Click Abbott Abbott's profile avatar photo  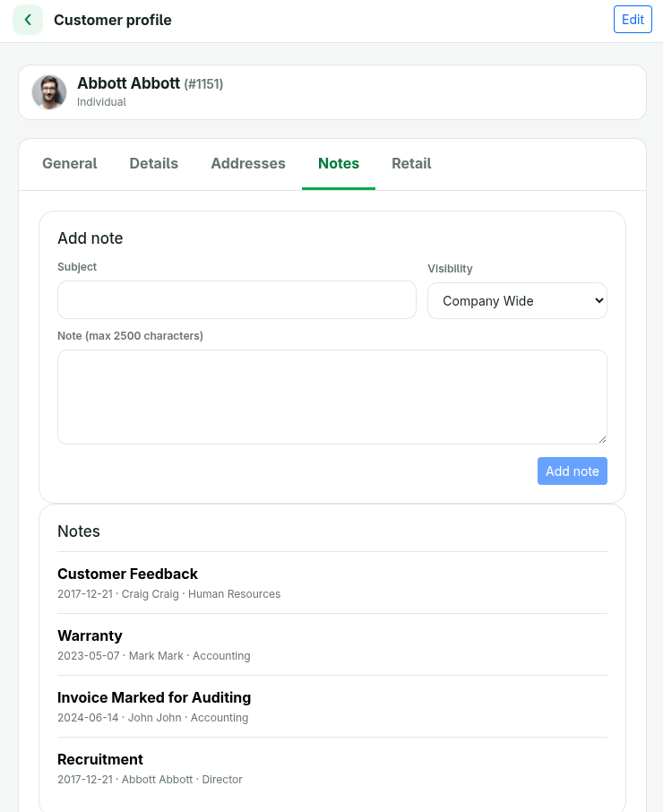(49, 92)
